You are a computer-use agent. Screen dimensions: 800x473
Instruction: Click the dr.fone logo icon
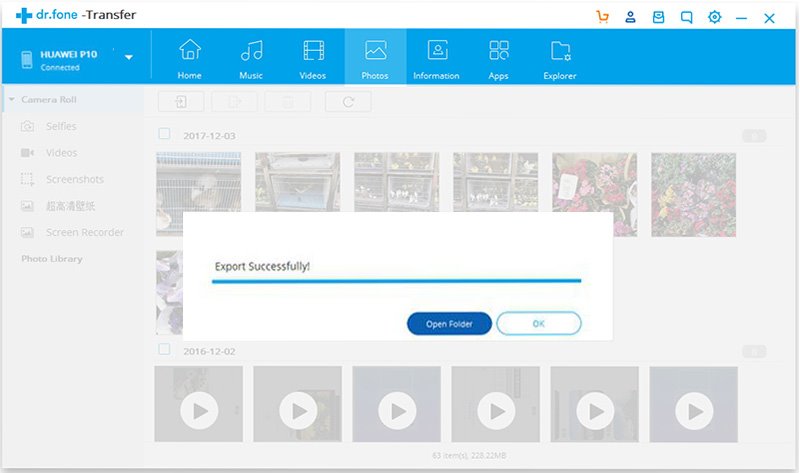(23, 15)
